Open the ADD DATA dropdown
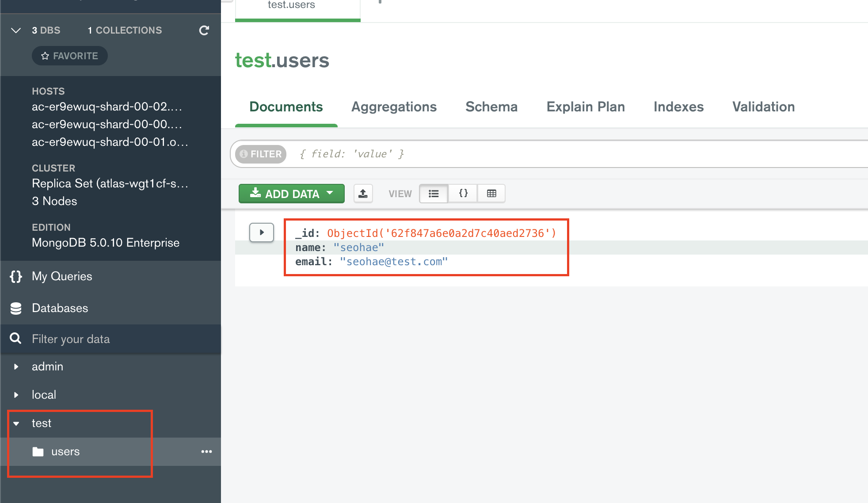Image resolution: width=868 pixels, height=503 pixels. coord(292,194)
